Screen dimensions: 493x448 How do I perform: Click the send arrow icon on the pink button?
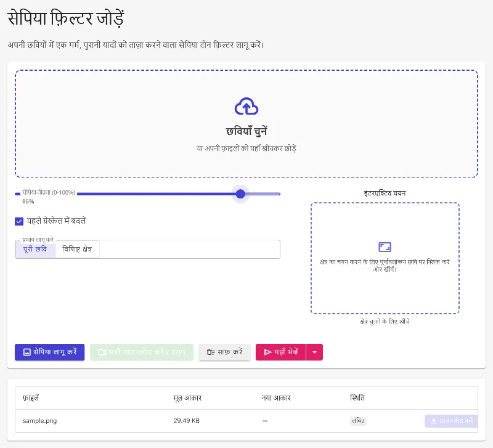click(x=268, y=352)
